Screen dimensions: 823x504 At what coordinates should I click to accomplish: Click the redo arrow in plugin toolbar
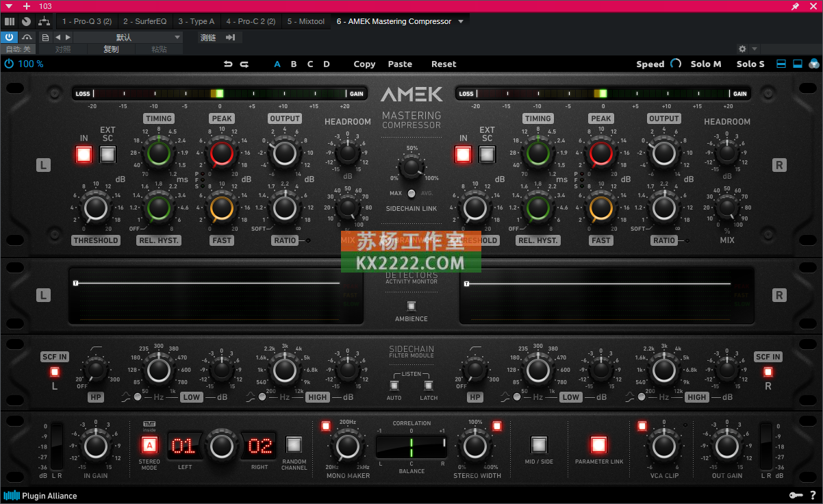click(x=244, y=64)
